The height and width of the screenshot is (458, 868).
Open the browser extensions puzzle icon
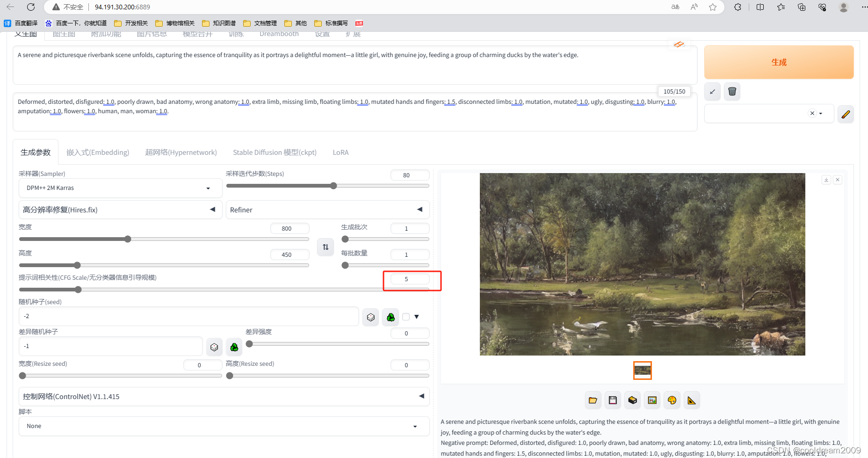[738, 7]
